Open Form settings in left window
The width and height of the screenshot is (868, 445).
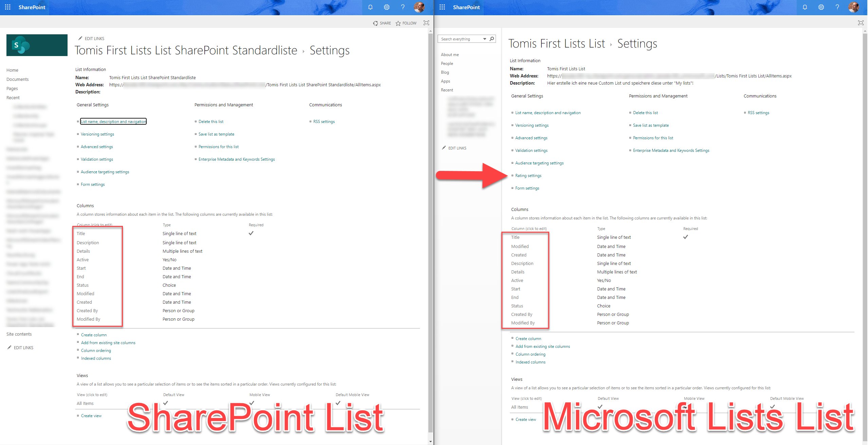coord(93,184)
